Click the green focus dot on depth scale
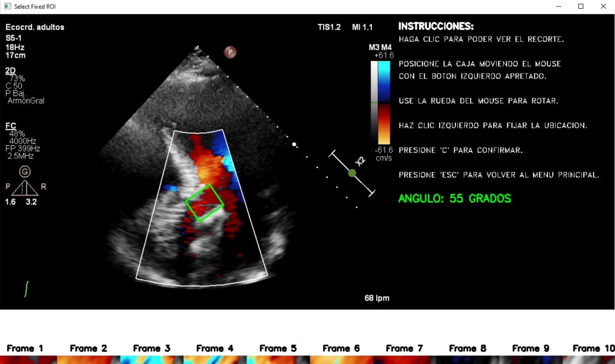Screen dimensions: 615x364 click(352, 173)
